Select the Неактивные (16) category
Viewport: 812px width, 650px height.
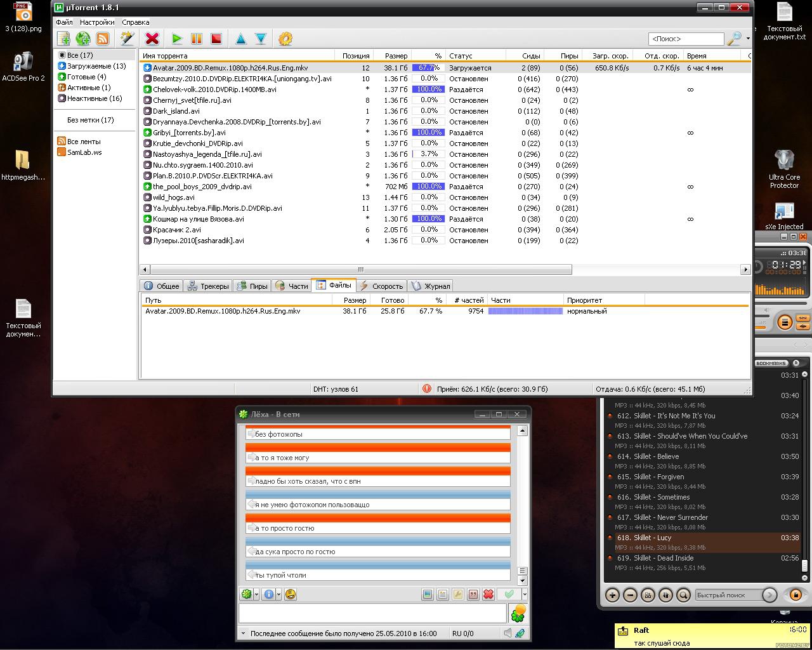coord(89,98)
